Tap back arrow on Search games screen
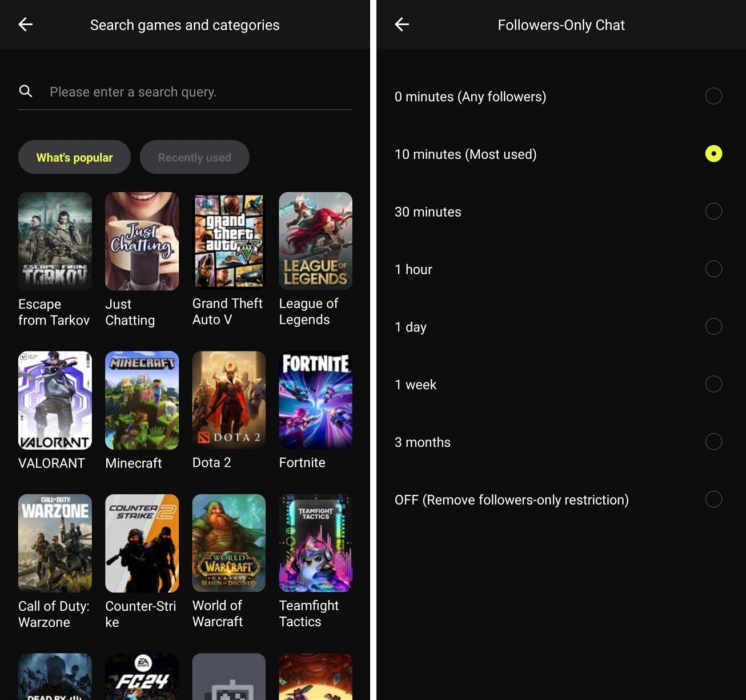Image resolution: width=746 pixels, height=700 pixels. point(26,24)
